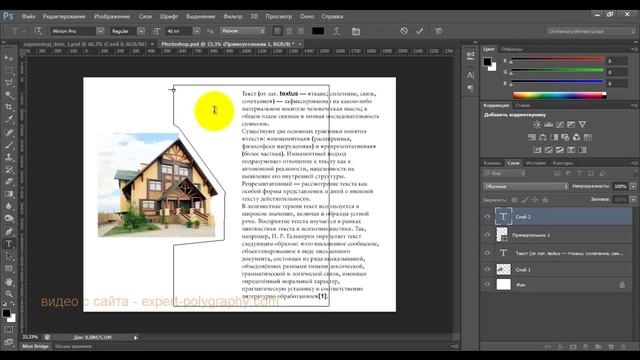Pick a color from the spectrum ramp
Viewport: 640px width, 360px height.
tap(559, 96)
